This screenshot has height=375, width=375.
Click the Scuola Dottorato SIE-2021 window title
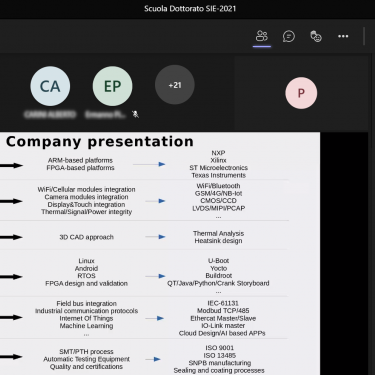190,9
